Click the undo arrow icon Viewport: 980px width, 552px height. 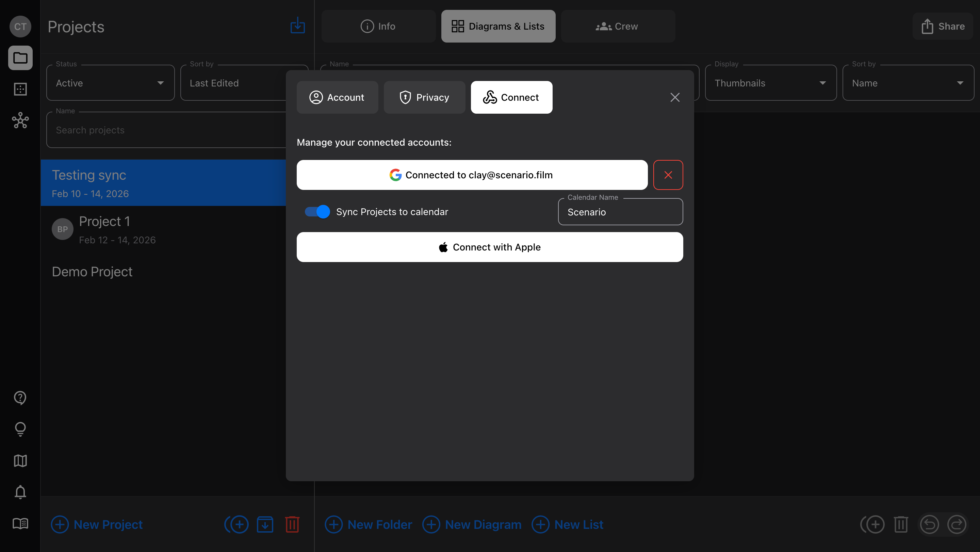[929, 525]
